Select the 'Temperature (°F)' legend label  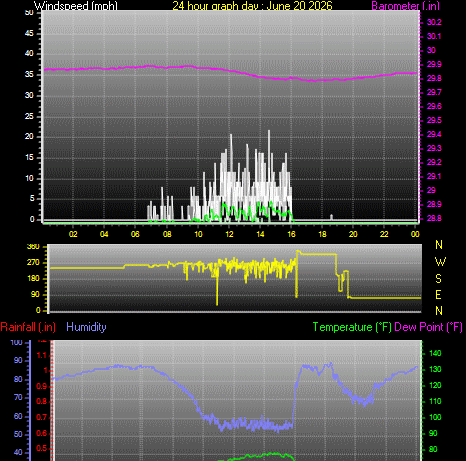click(x=352, y=327)
